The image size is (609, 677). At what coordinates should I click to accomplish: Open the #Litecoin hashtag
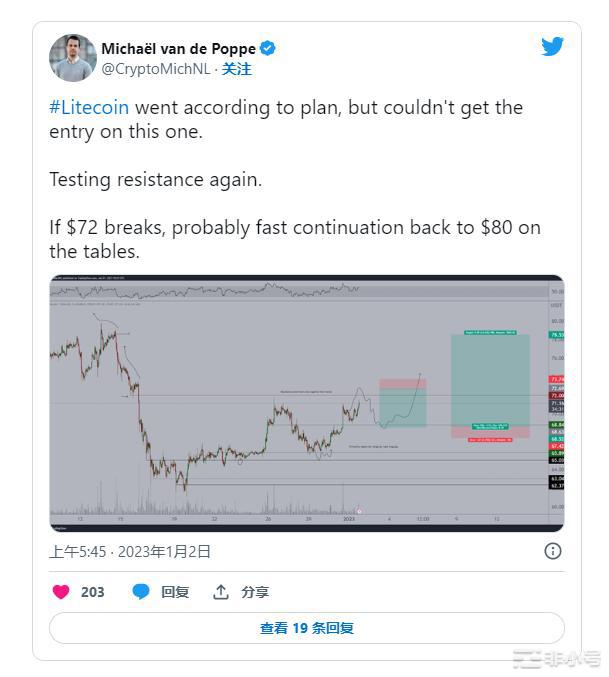point(89,107)
